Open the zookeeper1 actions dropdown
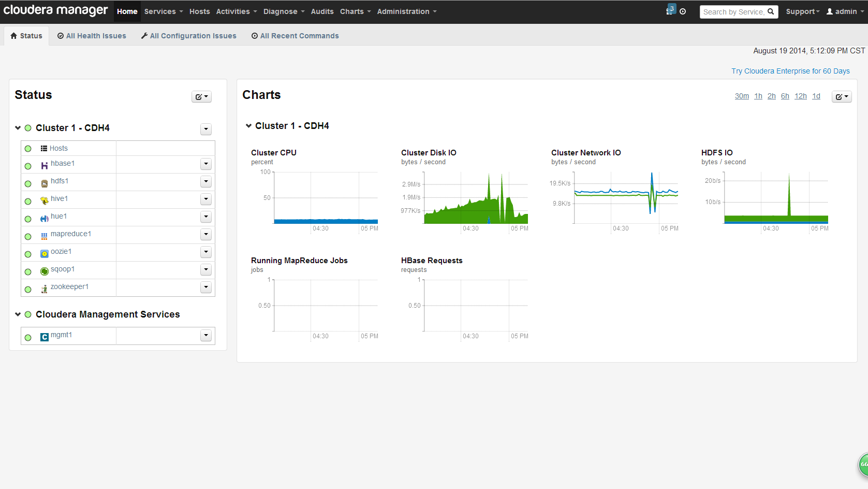 [x=206, y=287]
